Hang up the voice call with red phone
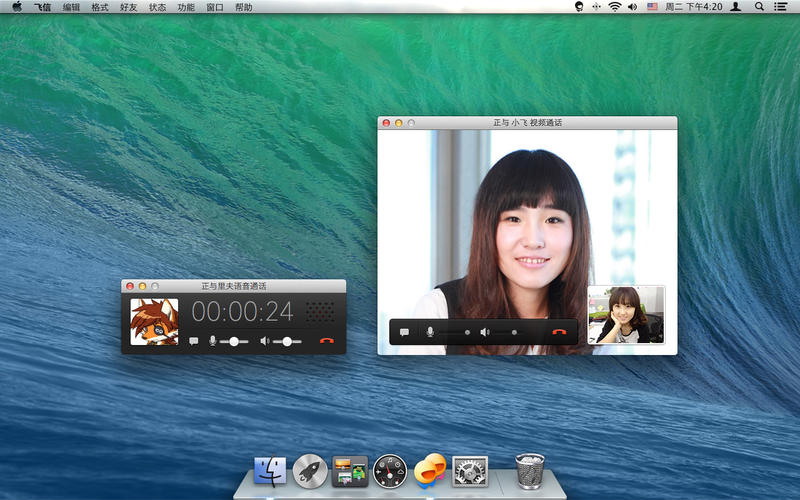 pos(327,341)
